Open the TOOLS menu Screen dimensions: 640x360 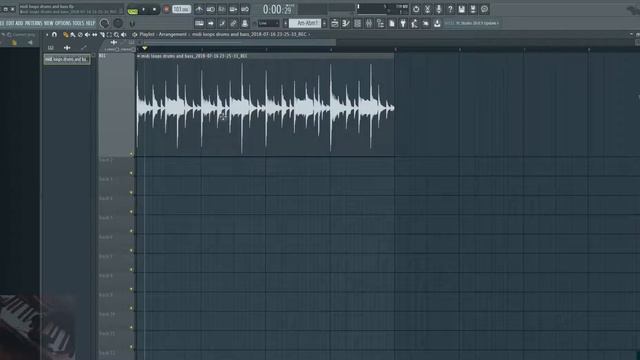(x=78, y=23)
